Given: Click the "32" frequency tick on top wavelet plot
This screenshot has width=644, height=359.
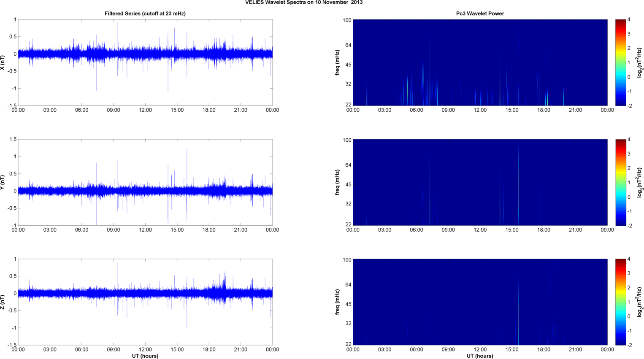Looking at the screenshot, I should pos(348,84).
